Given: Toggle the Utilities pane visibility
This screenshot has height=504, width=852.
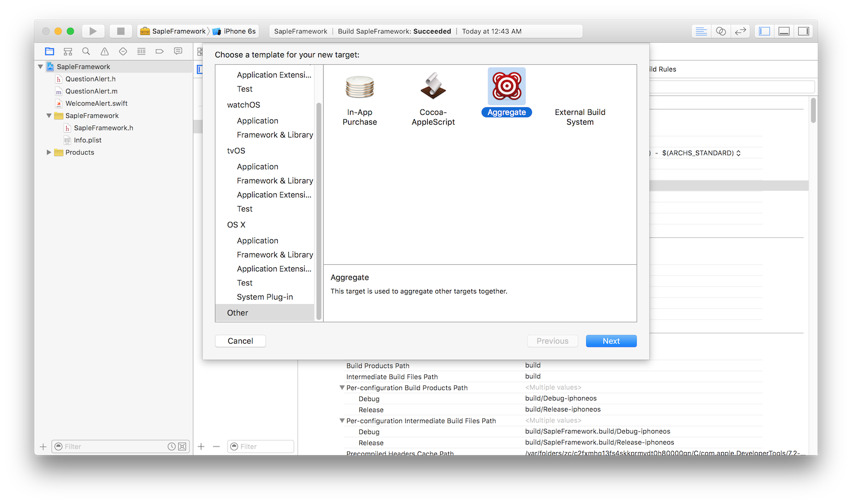Looking at the screenshot, I should (803, 31).
